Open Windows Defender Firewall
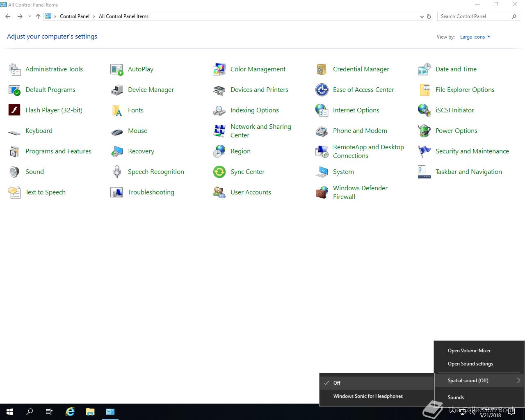The width and height of the screenshot is (525, 420). click(360, 192)
